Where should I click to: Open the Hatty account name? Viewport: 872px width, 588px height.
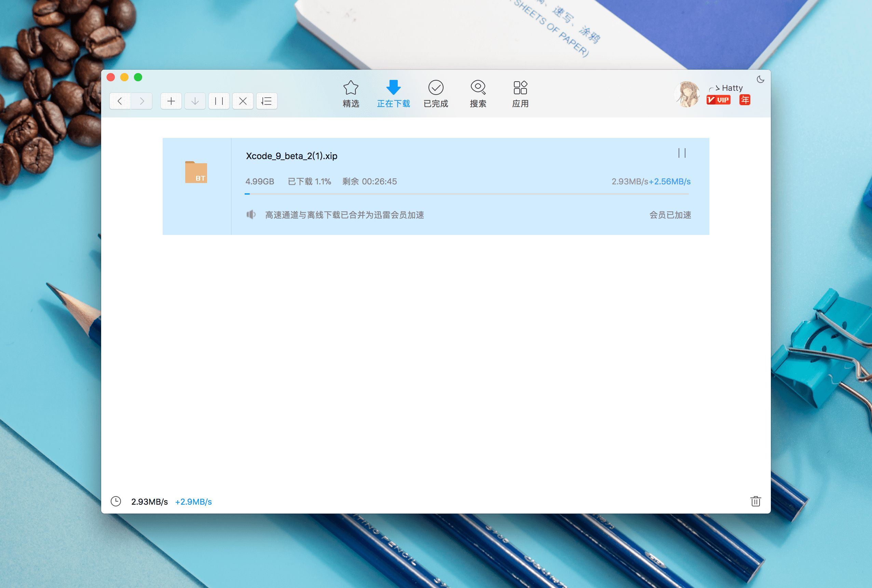coord(726,88)
